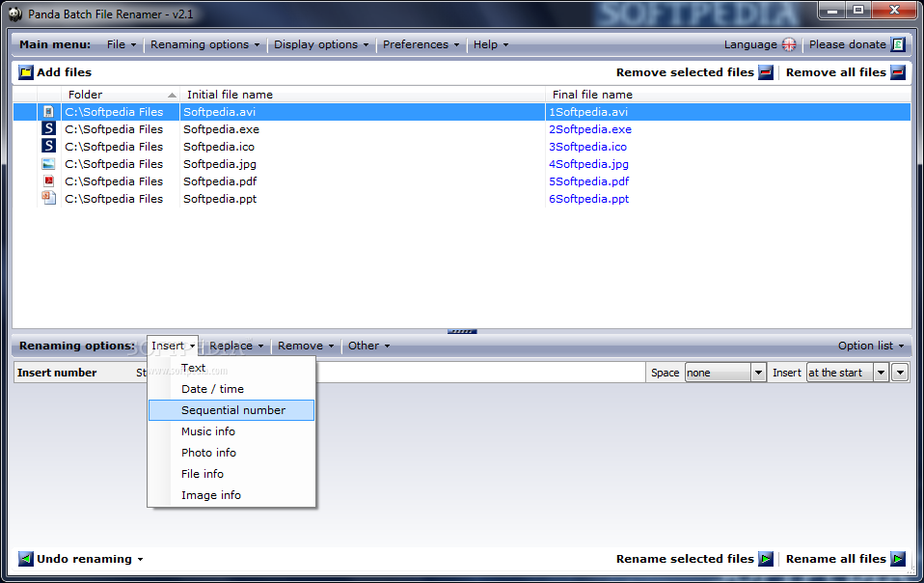924x583 pixels.
Task: Select the Softpedia.exe initial file name
Action: (x=221, y=129)
